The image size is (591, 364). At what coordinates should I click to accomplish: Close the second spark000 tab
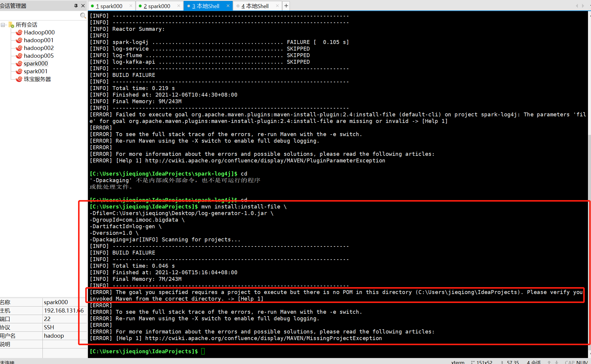point(179,6)
